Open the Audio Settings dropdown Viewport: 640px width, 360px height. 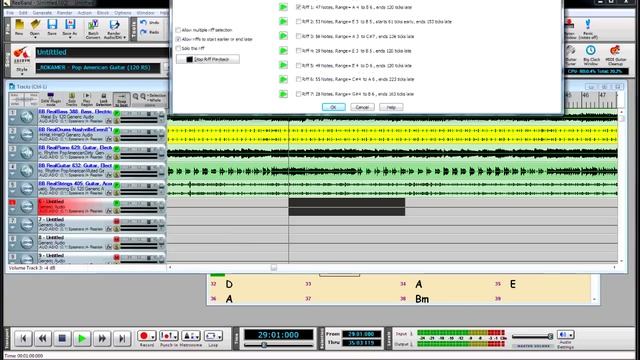click(571, 335)
